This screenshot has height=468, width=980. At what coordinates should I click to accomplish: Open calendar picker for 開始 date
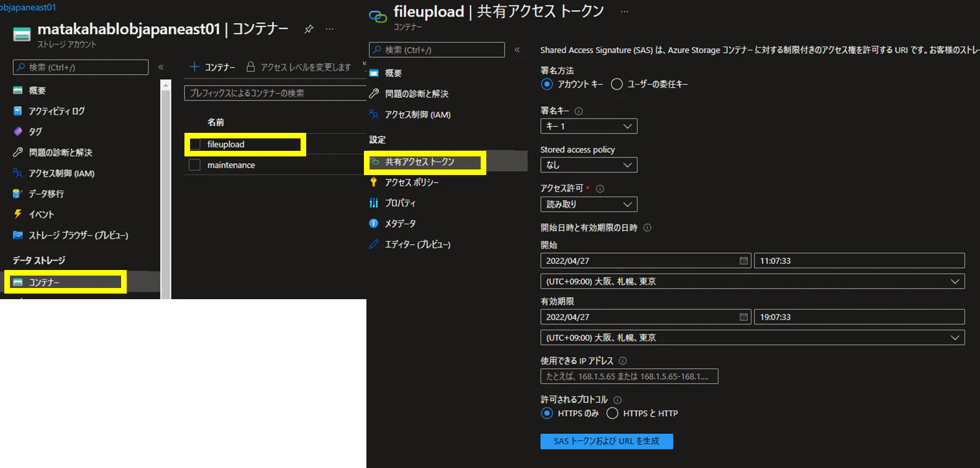click(x=743, y=261)
